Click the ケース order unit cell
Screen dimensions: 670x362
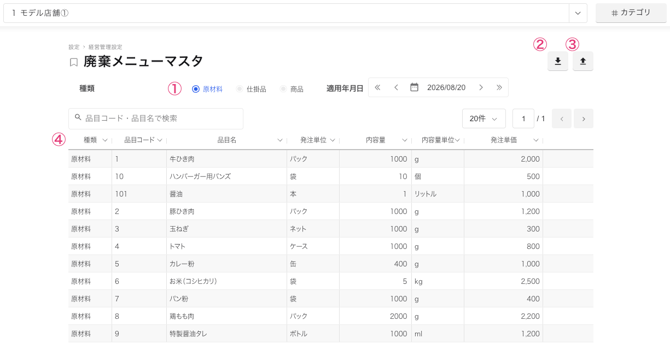click(313, 246)
